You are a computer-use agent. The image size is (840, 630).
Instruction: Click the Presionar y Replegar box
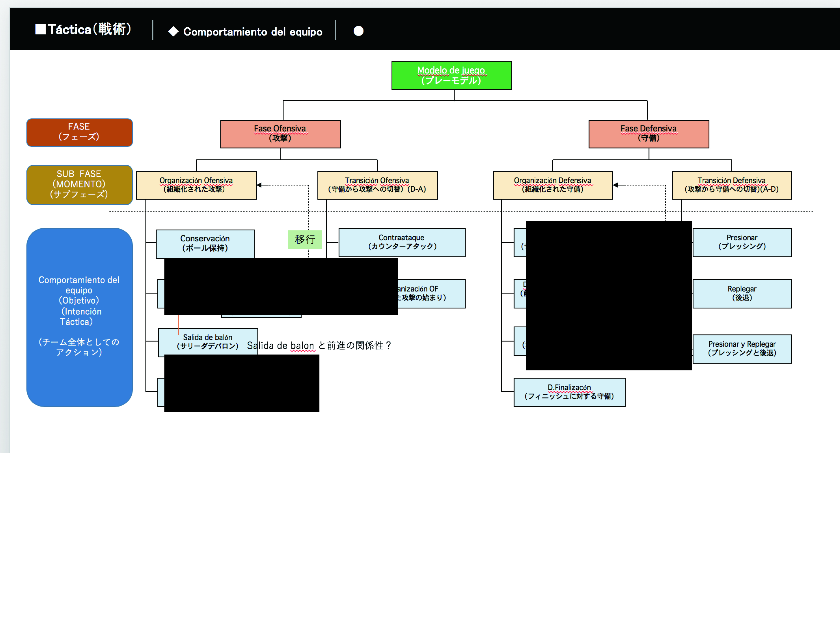(742, 349)
